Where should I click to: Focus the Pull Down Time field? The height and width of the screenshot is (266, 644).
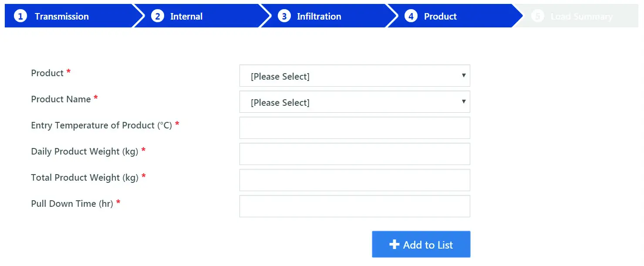[354, 206]
